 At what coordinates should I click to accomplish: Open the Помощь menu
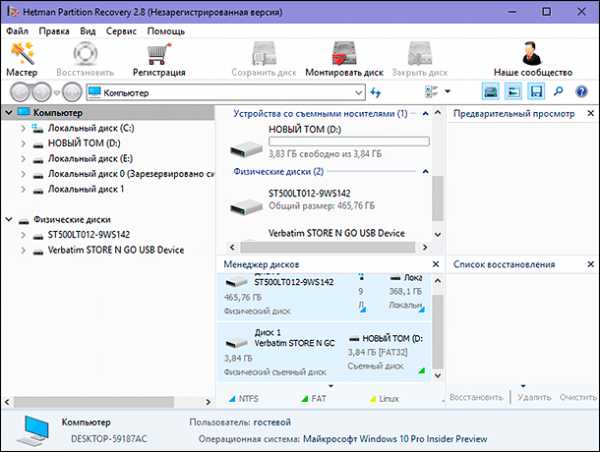pos(166,31)
